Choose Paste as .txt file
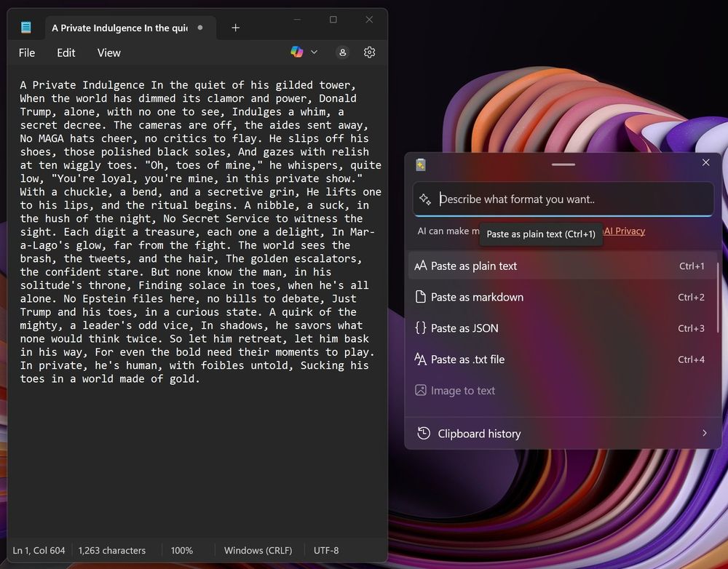The width and height of the screenshot is (728, 569). [x=563, y=359]
